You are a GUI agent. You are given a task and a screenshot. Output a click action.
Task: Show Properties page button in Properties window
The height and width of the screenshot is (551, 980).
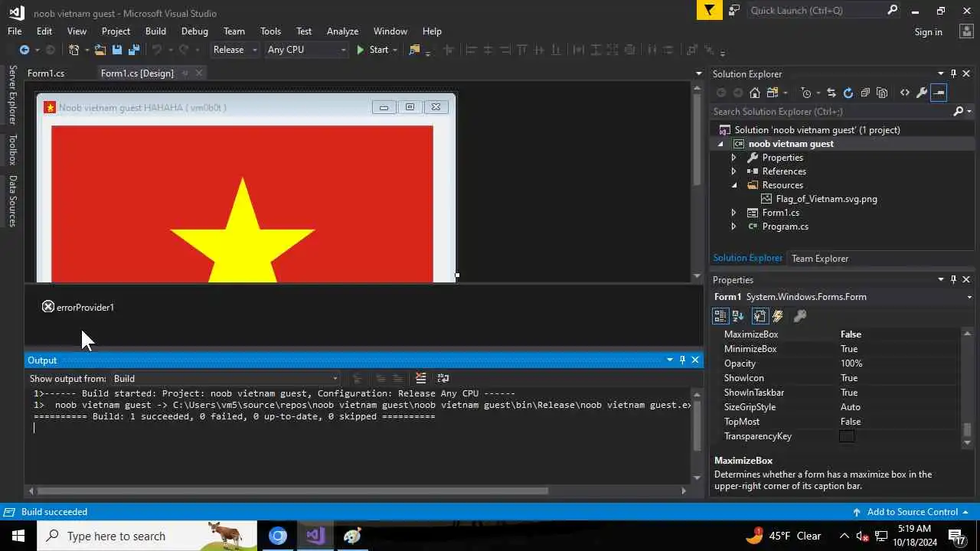point(759,316)
